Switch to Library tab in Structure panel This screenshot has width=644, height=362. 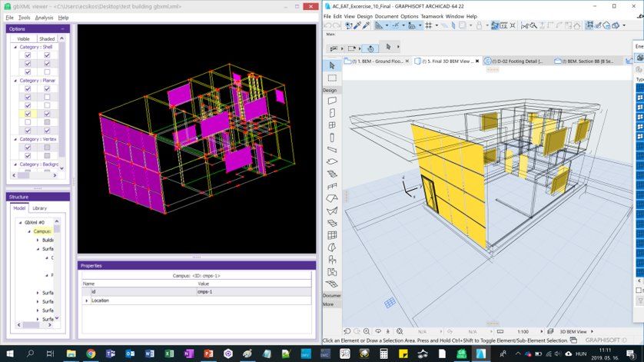[40, 208]
